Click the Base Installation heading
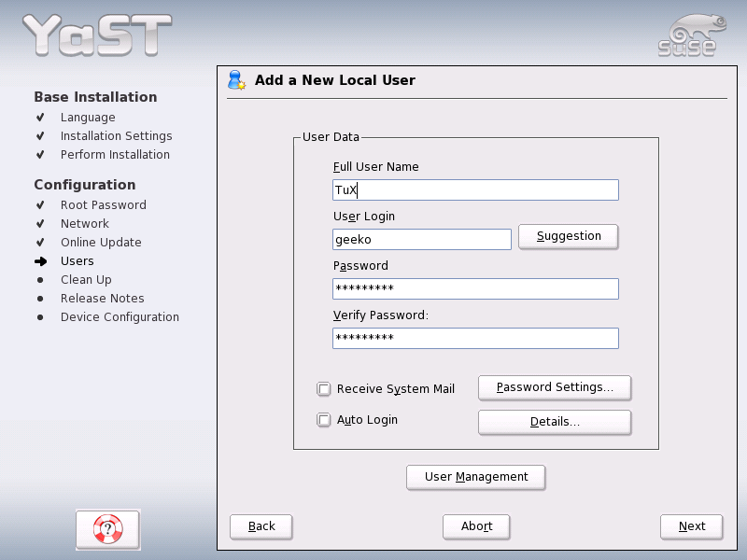Image resolution: width=747 pixels, height=560 pixels. [95, 97]
